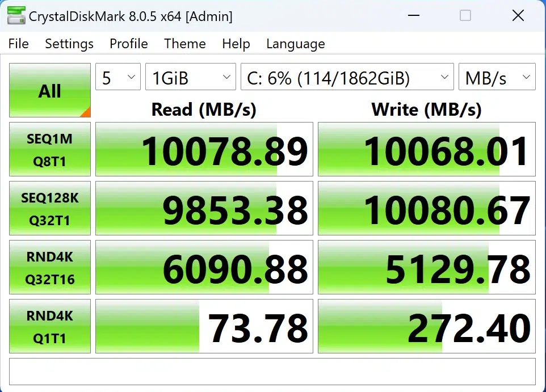Click the empty comment field at bottom
Viewport: 546px width, 392px height.
pyautogui.click(x=272, y=372)
